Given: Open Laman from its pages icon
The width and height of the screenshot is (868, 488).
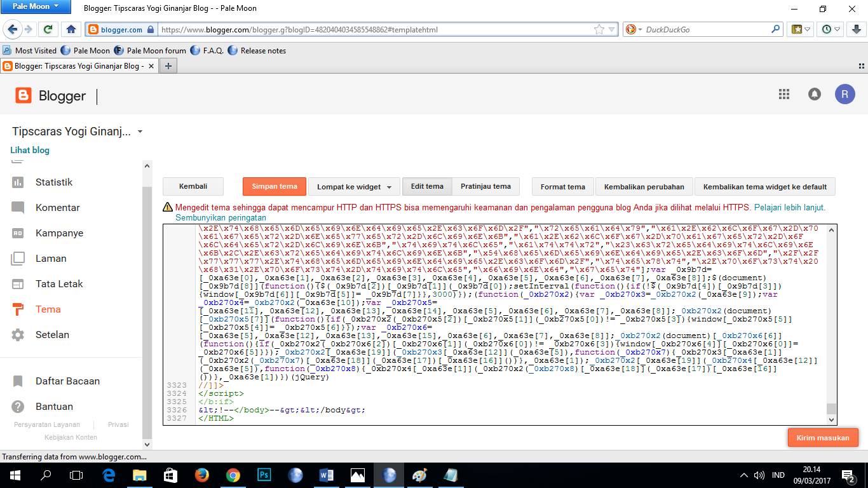Looking at the screenshot, I should [18, 259].
